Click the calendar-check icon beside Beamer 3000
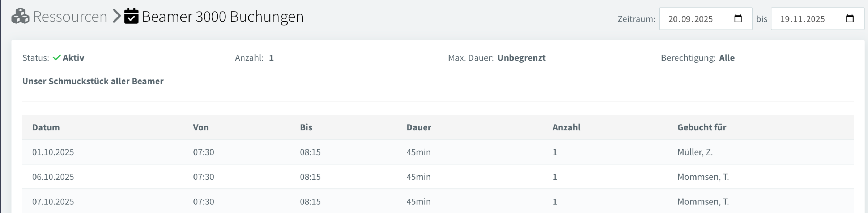Image resolution: width=868 pixels, height=213 pixels. pyautogui.click(x=131, y=16)
